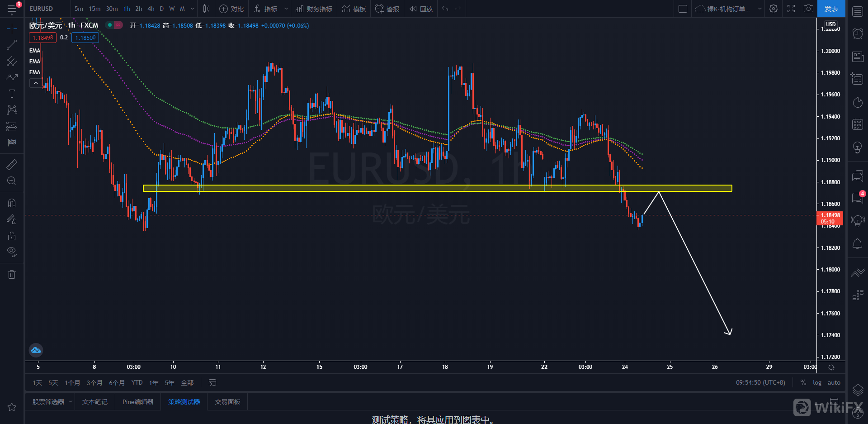
Task: Open chart settings gear icon
Action: (x=774, y=9)
